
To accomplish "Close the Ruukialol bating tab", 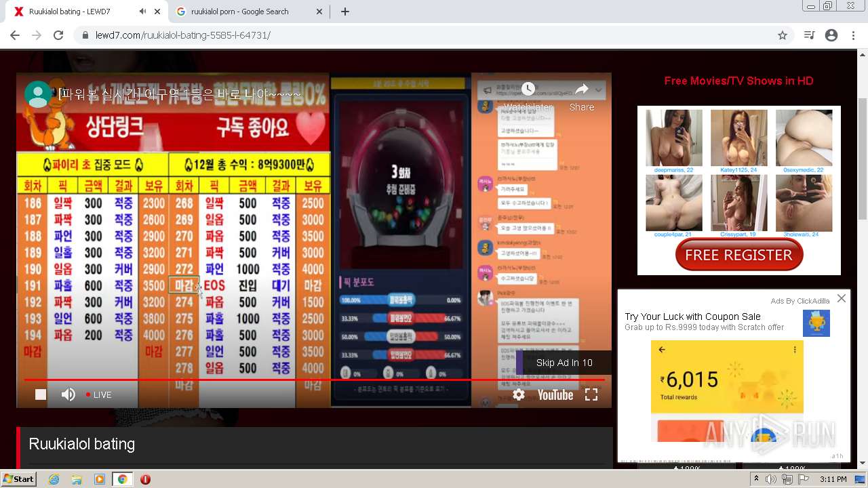I will pyautogui.click(x=157, y=12).
